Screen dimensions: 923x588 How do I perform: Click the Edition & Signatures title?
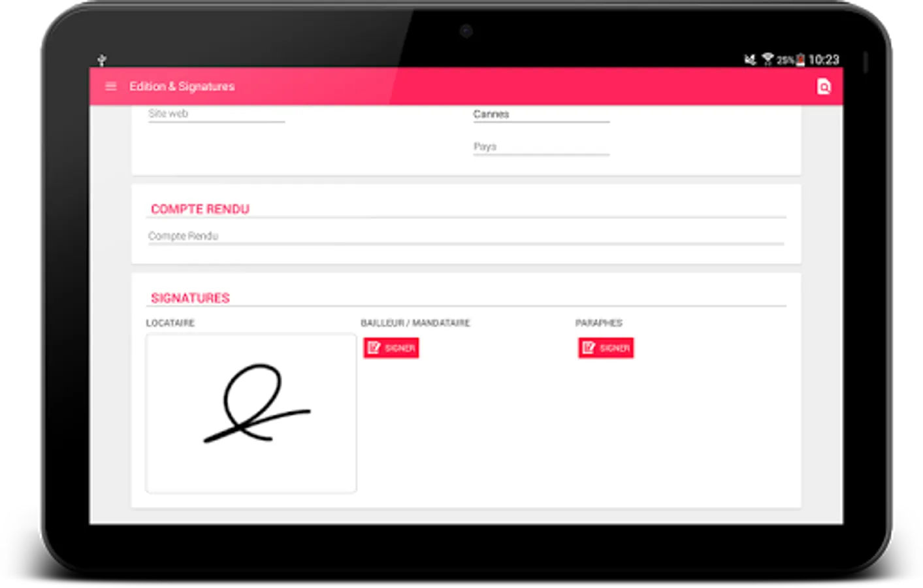[x=182, y=86]
